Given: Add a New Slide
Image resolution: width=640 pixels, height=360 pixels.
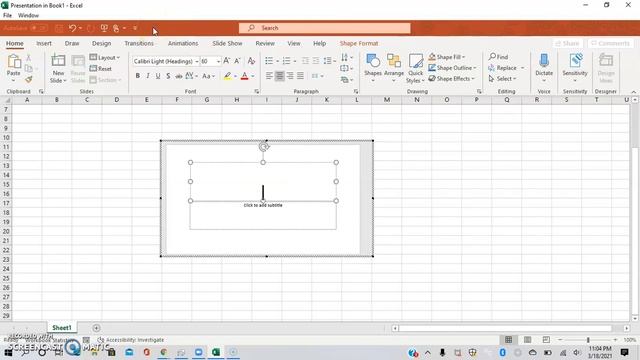Looking at the screenshot, I should point(58,69).
